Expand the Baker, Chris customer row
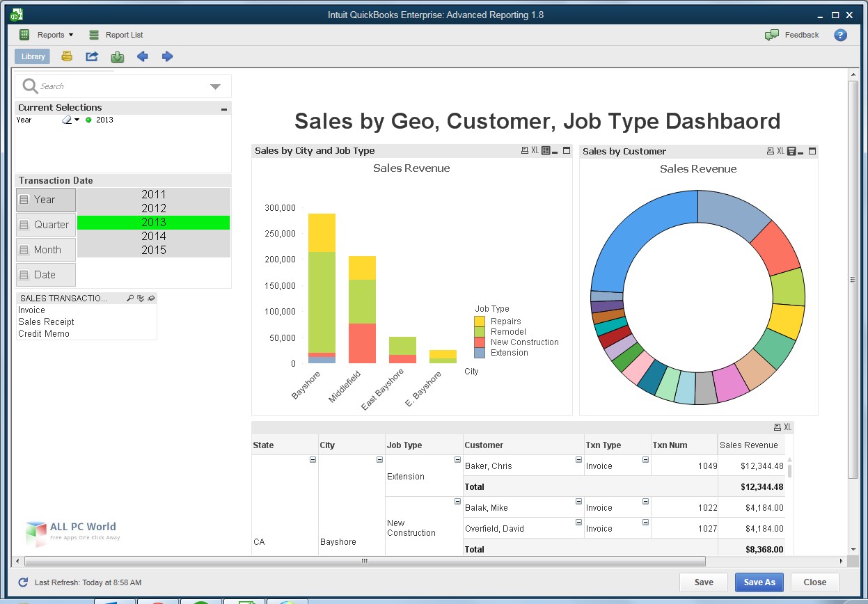The image size is (868, 604). pyautogui.click(x=578, y=459)
